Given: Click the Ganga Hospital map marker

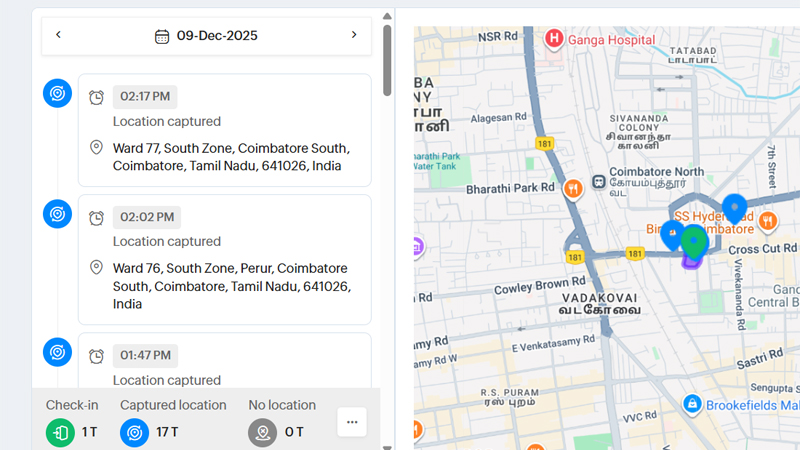Looking at the screenshot, I should [554, 39].
